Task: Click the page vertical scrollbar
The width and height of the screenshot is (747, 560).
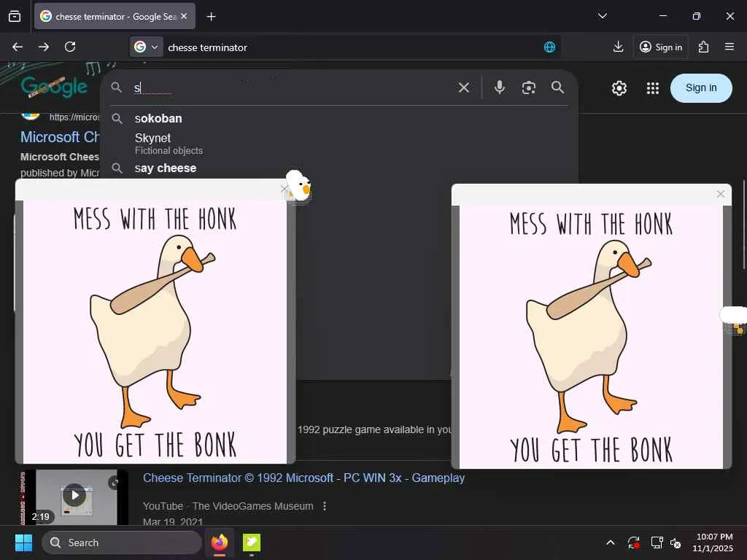Action: [x=743, y=224]
